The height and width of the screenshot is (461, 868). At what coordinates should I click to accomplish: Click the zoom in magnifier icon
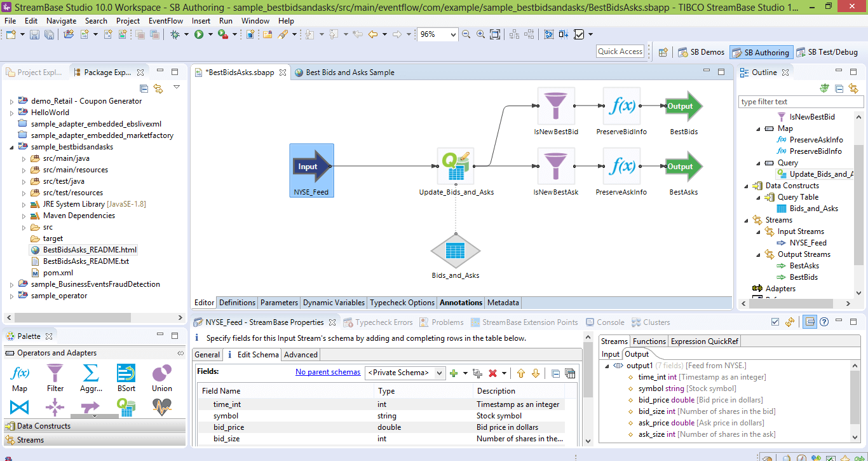pyautogui.click(x=480, y=34)
